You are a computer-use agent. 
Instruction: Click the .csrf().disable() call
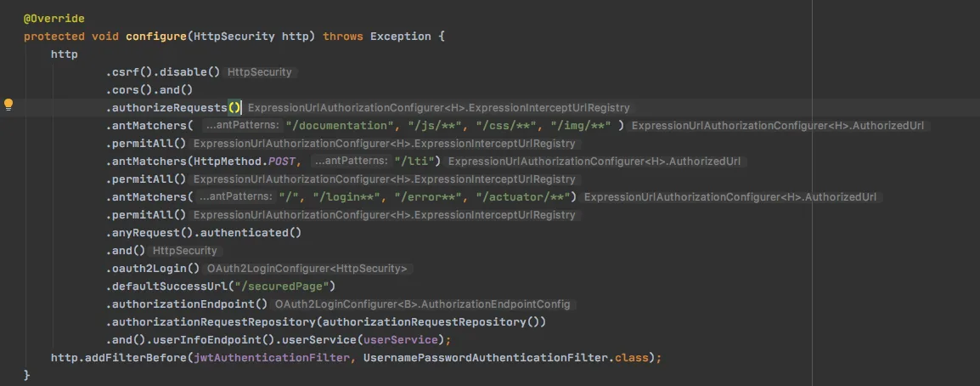click(163, 72)
